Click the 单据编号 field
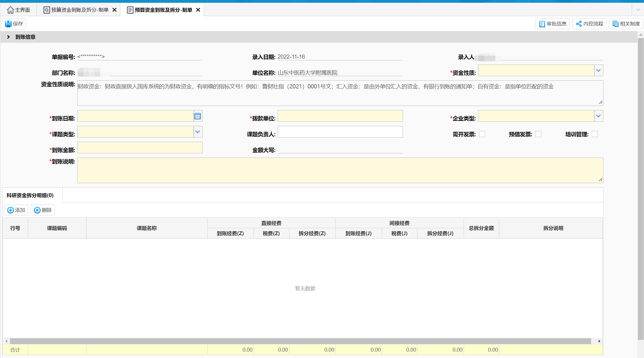The image size is (644, 358). (140, 57)
